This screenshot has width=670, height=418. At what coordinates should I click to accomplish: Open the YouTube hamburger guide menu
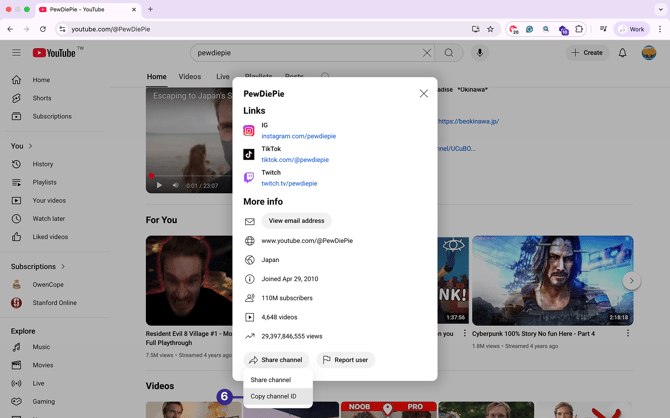[16, 53]
